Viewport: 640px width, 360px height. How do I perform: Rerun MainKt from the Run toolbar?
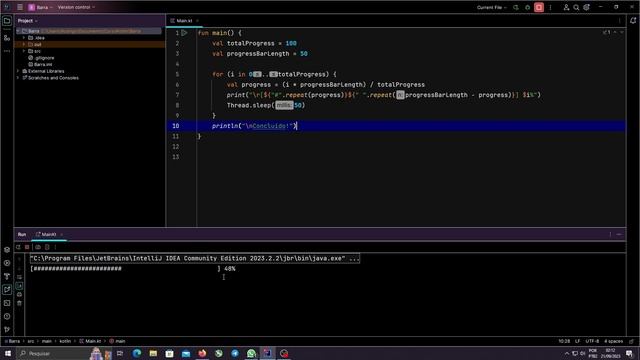pyautogui.click(x=18, y=247)
